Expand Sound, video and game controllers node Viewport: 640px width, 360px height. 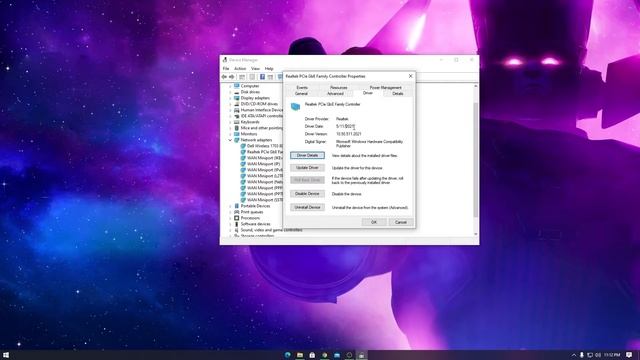(230, 230)
